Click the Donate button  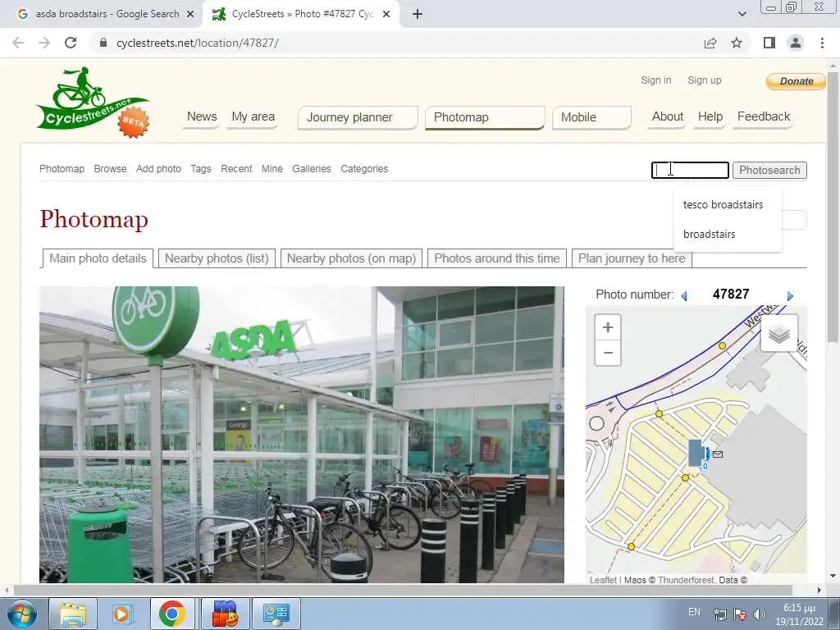point(796,81)
